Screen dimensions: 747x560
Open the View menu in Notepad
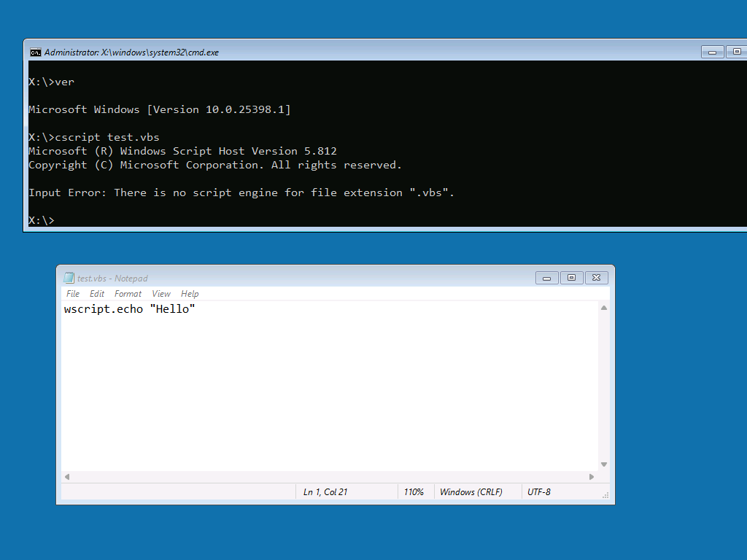tap(161, 294)
